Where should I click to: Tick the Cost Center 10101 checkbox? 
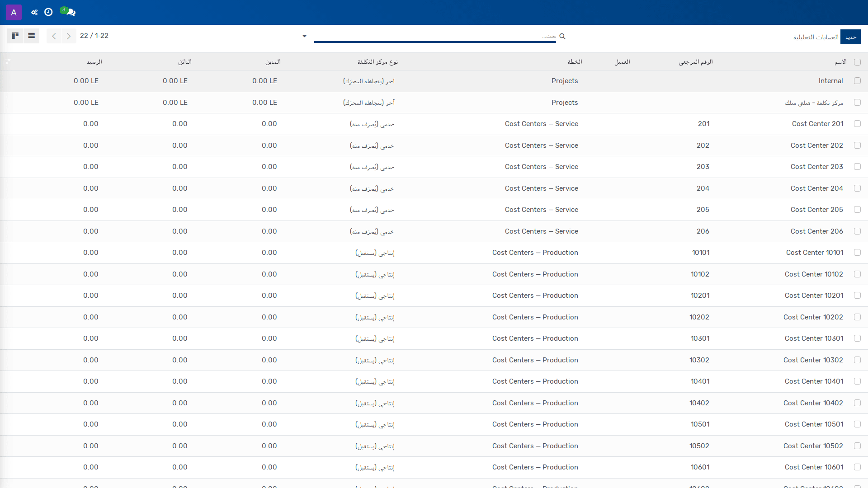tap(857, 253)
